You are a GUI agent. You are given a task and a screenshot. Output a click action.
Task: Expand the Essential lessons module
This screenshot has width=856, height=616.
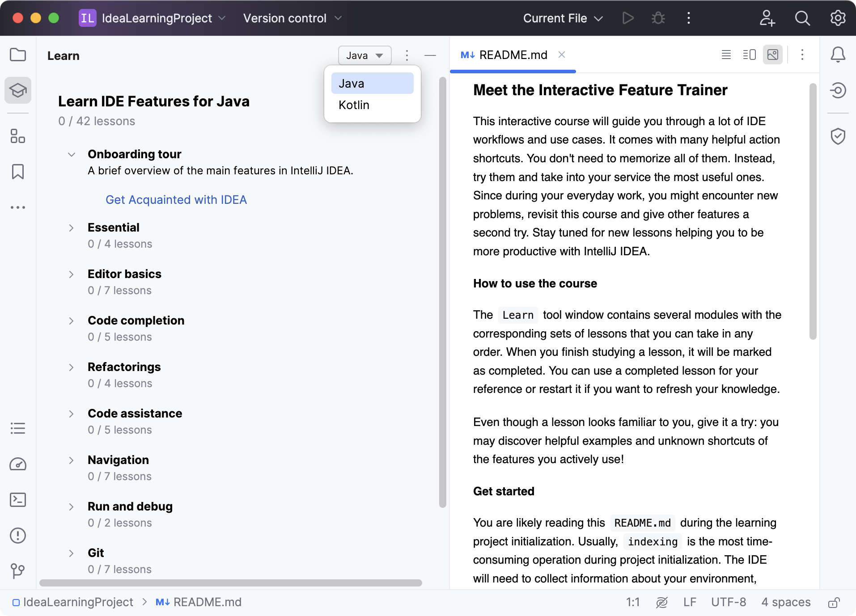point(71,228)
